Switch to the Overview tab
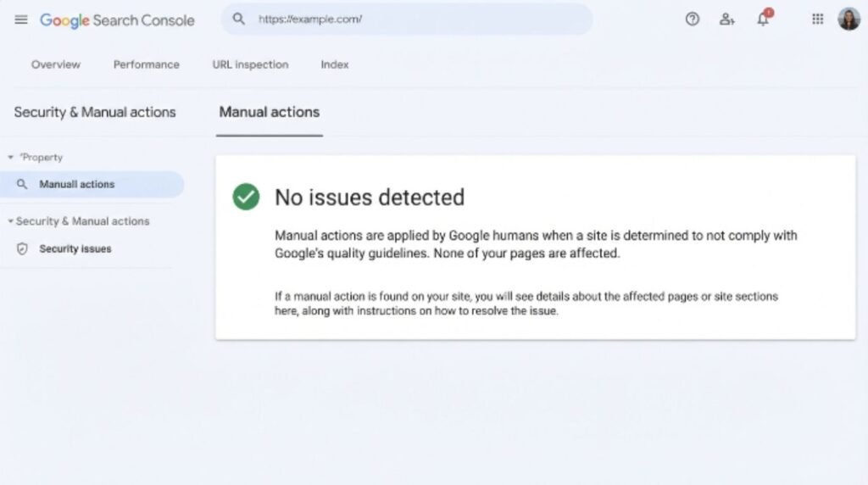 55,64
